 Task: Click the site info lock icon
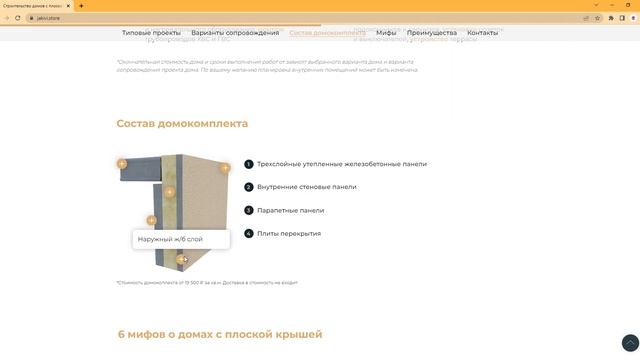coord(31,18)
